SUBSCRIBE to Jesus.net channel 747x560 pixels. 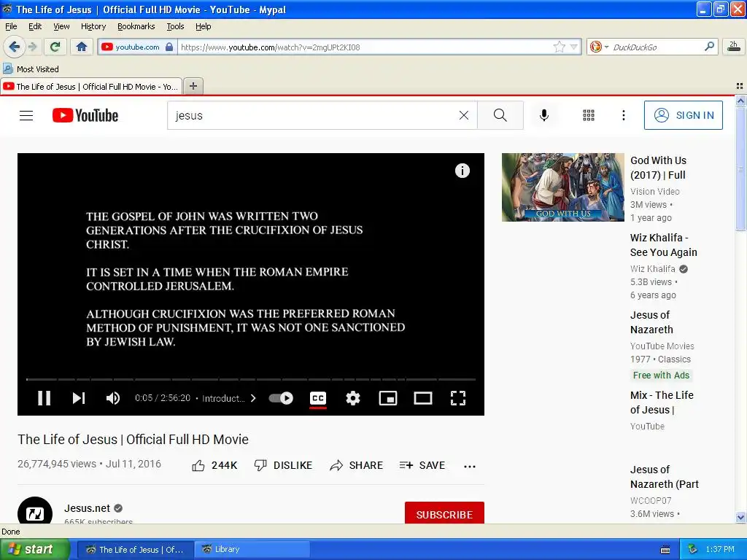tap(444, 513)
